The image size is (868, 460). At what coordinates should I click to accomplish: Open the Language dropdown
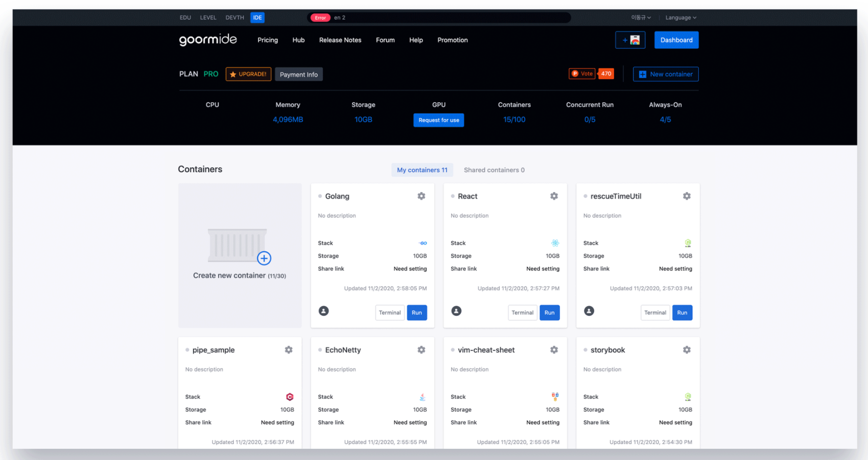(x=681, y=17)
